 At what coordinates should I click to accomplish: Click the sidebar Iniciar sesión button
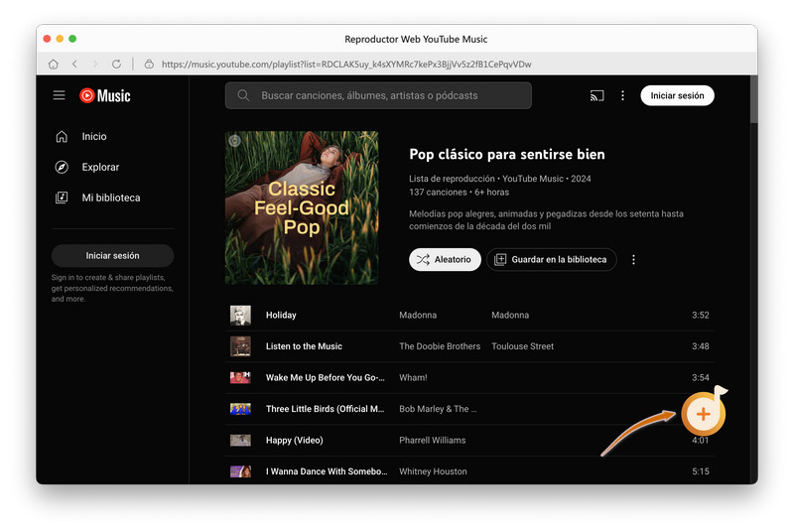[x=112, y=256]
